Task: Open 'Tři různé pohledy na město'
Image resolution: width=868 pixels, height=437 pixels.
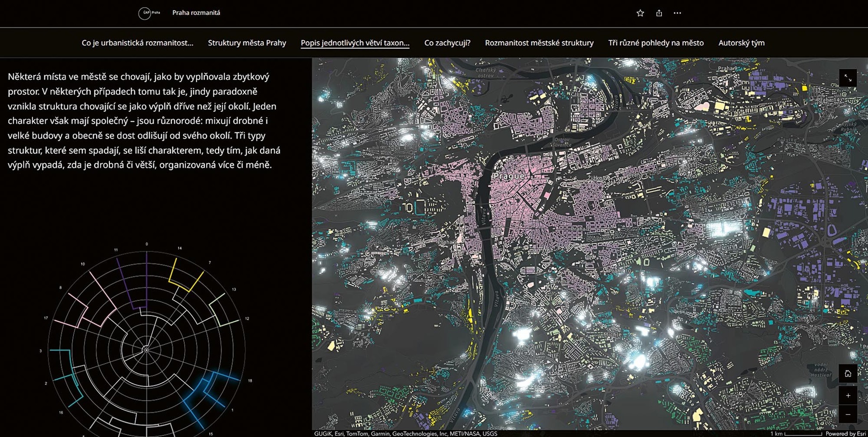Action: pyautogui.click(x=656, y=43)
